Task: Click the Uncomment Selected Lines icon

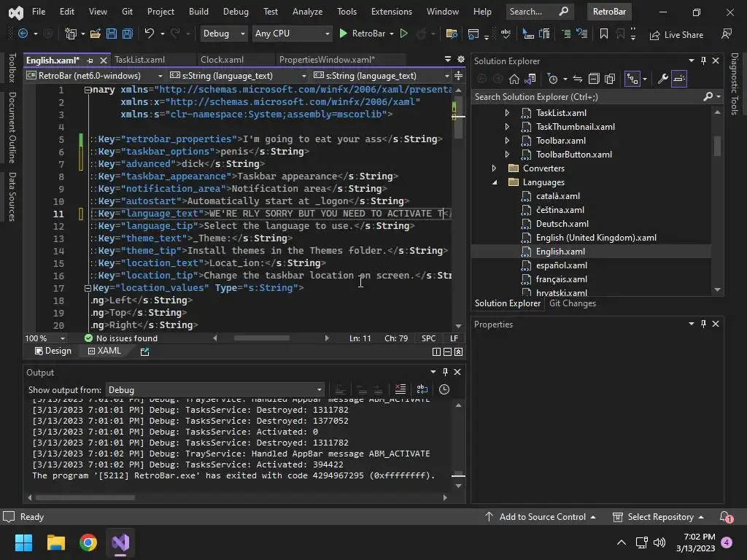Action: pyautogui.click(x=581, y=34)
